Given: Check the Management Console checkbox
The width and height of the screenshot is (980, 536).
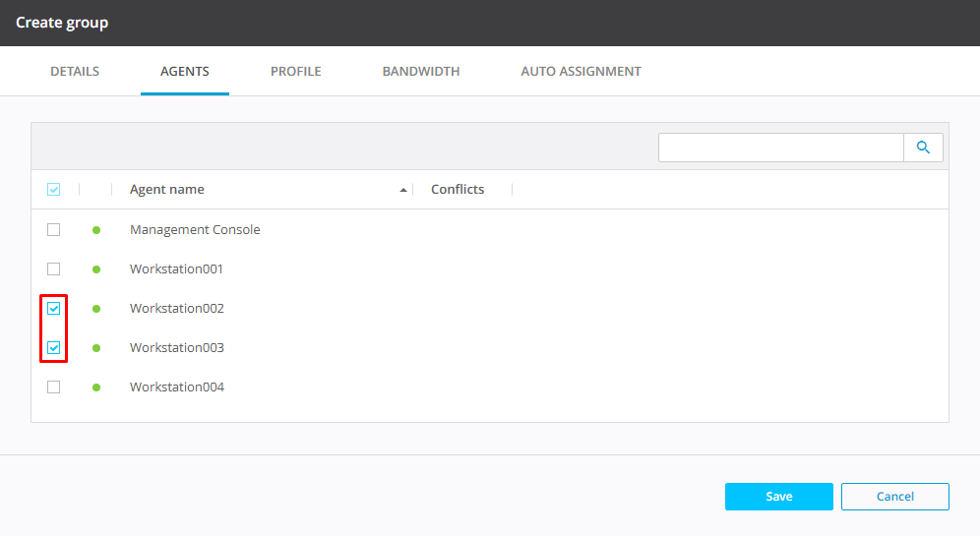Looking at the screenshot, I should (54, 230).
